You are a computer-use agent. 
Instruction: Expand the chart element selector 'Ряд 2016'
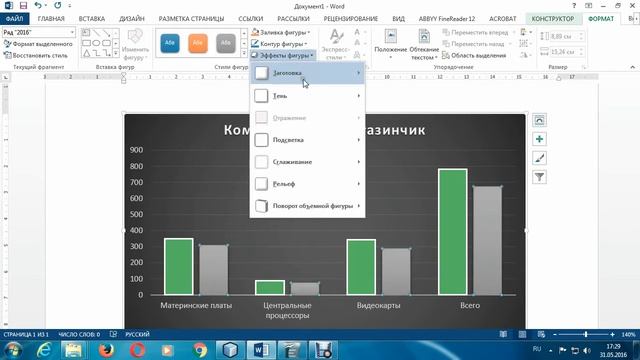click(x=72, y=32)
